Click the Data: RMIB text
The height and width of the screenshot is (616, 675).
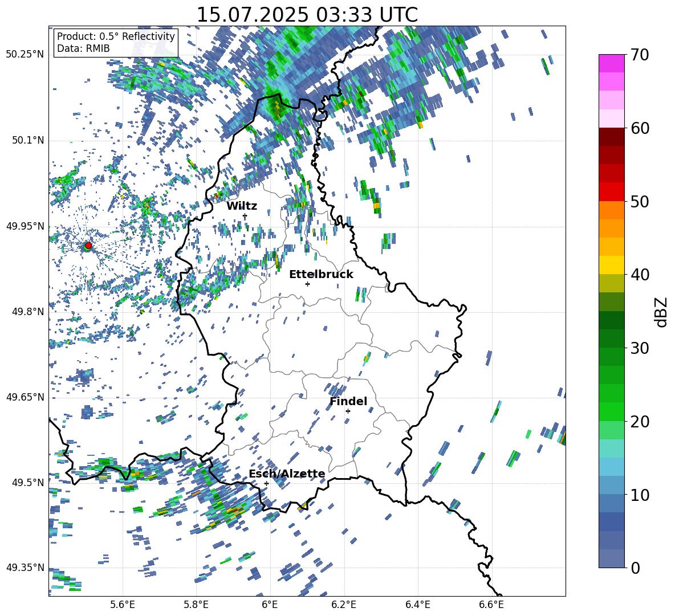click(83, 48)
